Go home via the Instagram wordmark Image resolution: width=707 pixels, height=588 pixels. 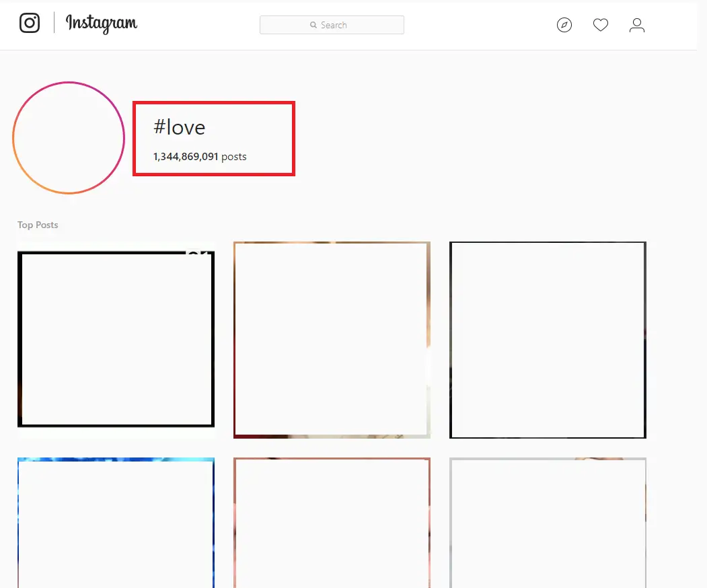click(x=102, y=24)
